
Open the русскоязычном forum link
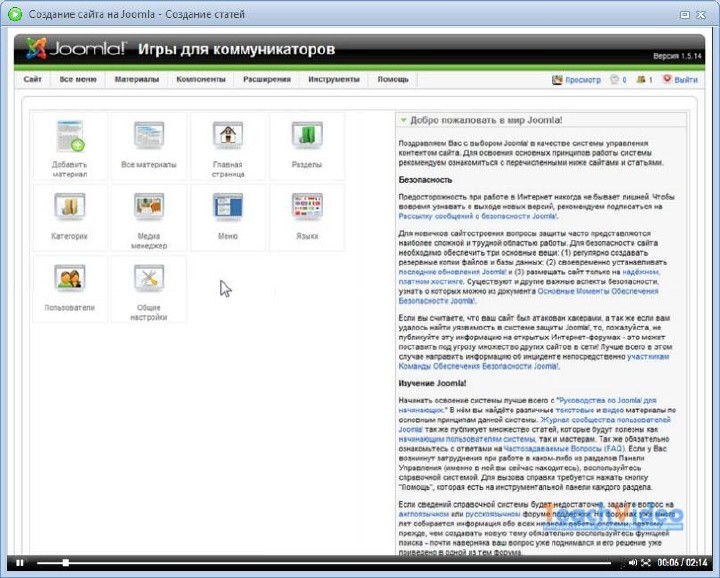tap(493, 514)
